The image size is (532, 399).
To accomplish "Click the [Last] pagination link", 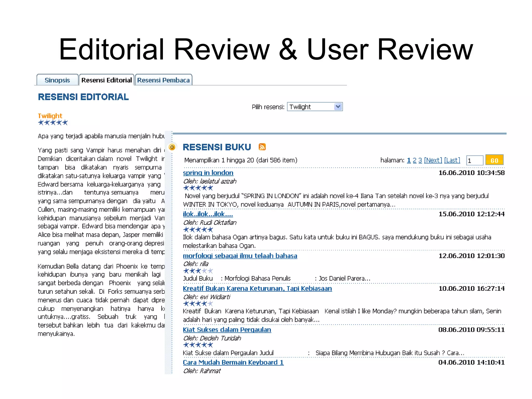I will coord(452,160).
